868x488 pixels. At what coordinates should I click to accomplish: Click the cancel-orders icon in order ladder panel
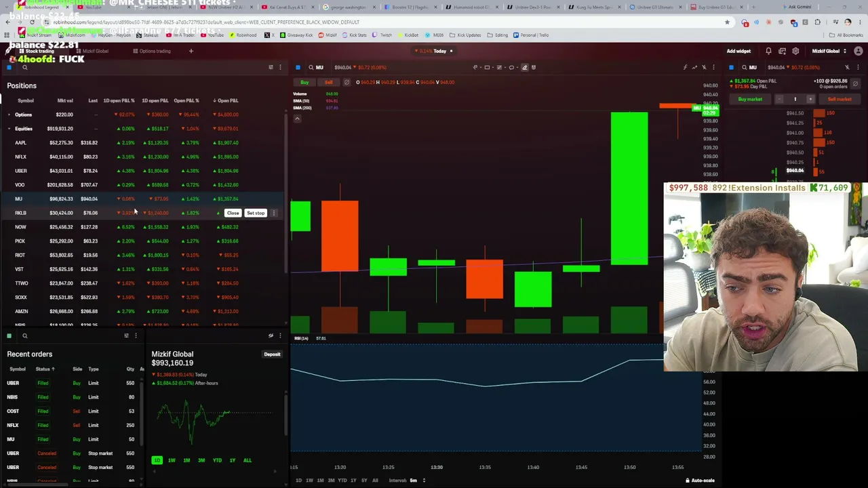pos(855,83)
